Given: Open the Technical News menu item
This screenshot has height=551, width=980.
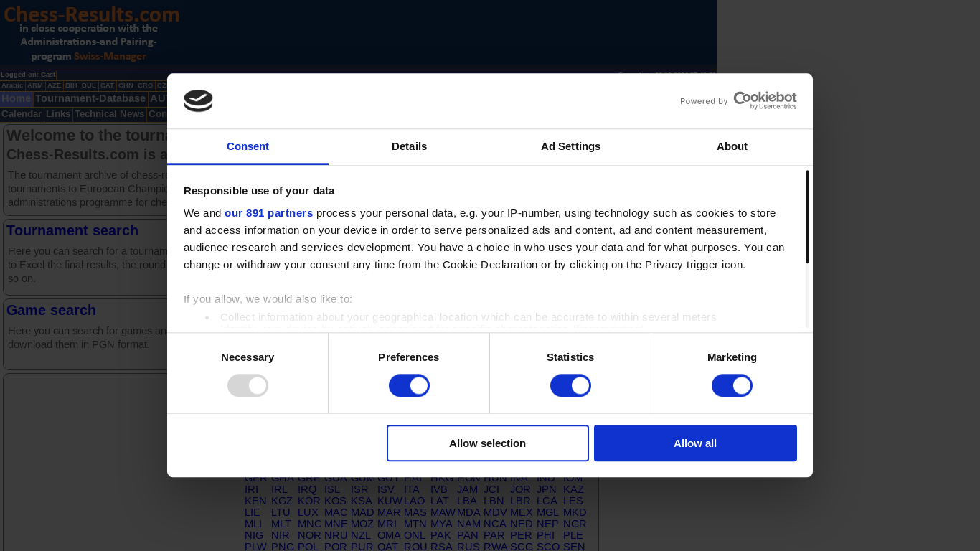Looking at the screenshot, I should pyautogui.click(x=109, y=114).
